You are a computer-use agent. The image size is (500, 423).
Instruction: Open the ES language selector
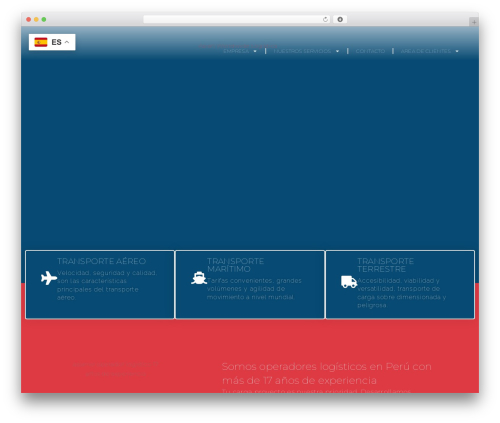click(x=52, y=42)
